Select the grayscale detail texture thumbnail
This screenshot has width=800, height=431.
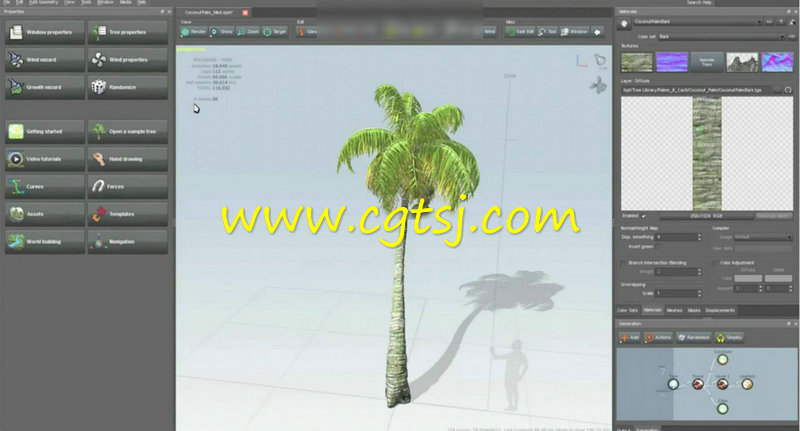pyautogui.click(x=742, y=62)
